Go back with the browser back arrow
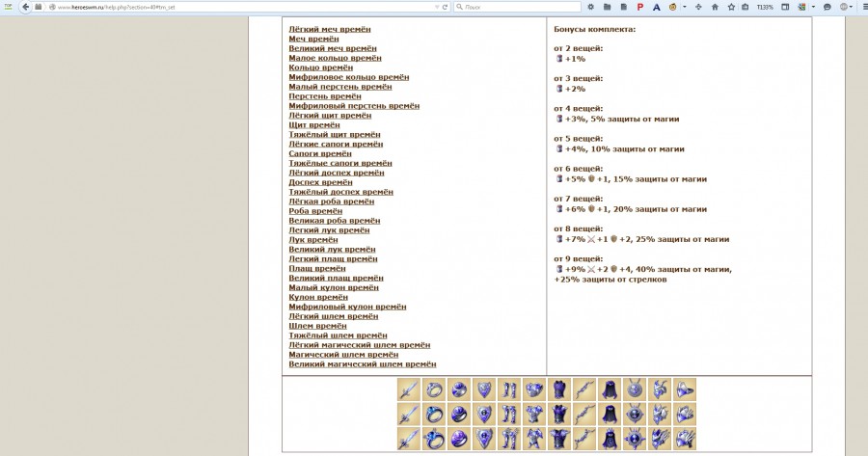The width and height of the screenshot is (868, 456). 25,7
